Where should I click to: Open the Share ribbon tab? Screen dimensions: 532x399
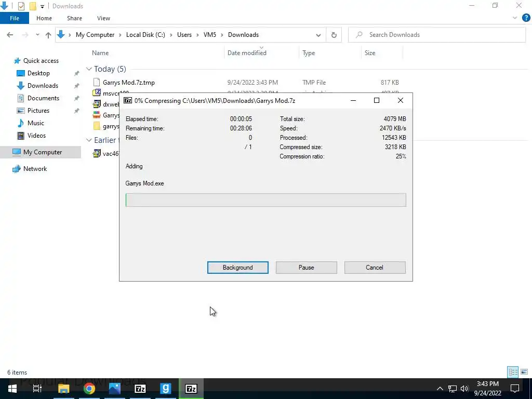pos(74,18)
